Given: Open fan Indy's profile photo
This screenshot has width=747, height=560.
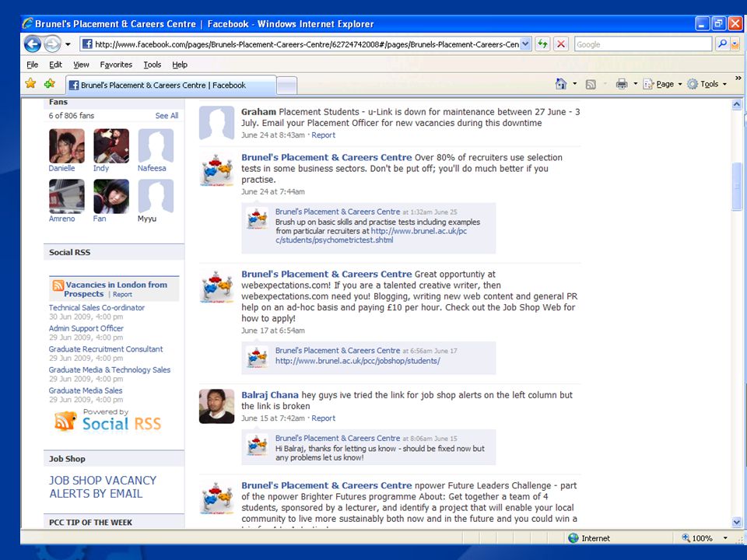Looking at the screenshot, I should [111, 145].
